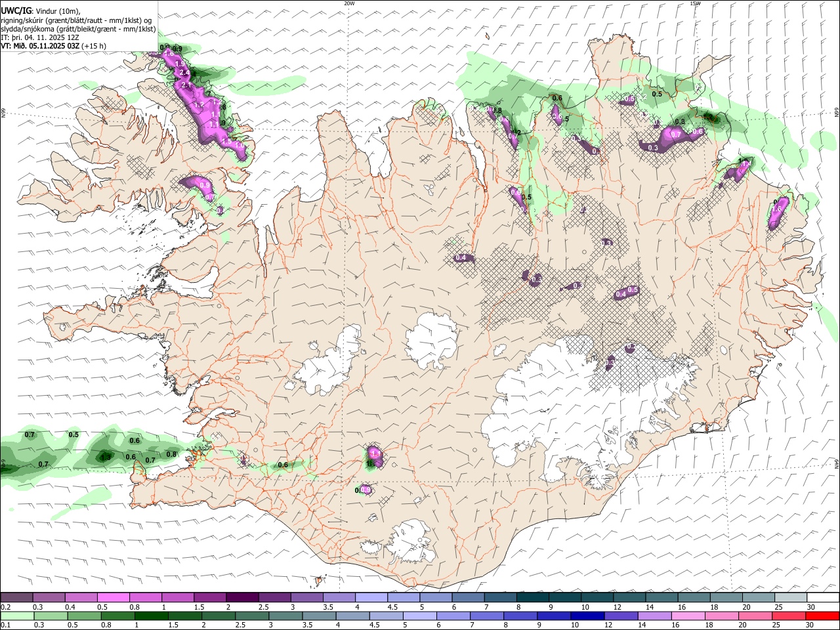The image size is (840, 630).
Task: Click the '20W' longitude label
Action: pyautogui.click(x=350, y=3)
